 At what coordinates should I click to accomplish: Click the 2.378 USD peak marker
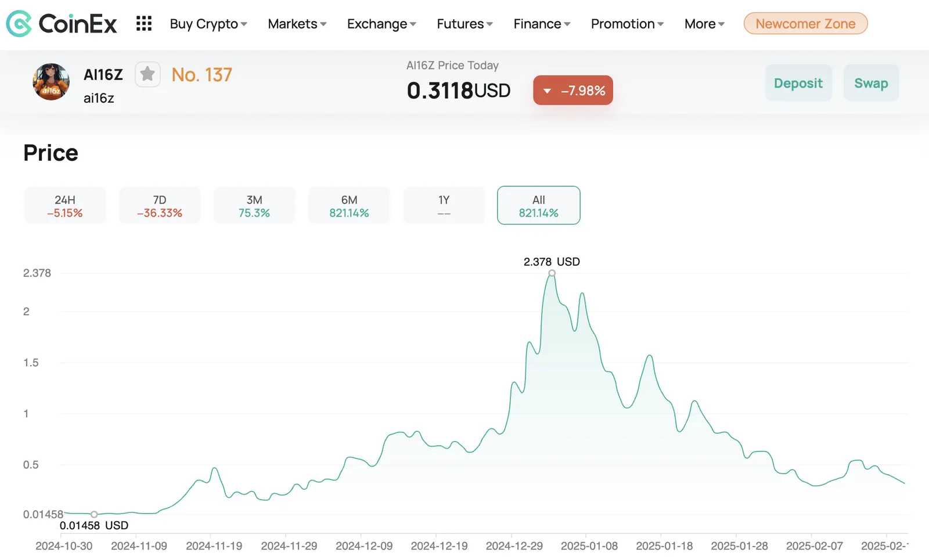(x=552, y=273)
